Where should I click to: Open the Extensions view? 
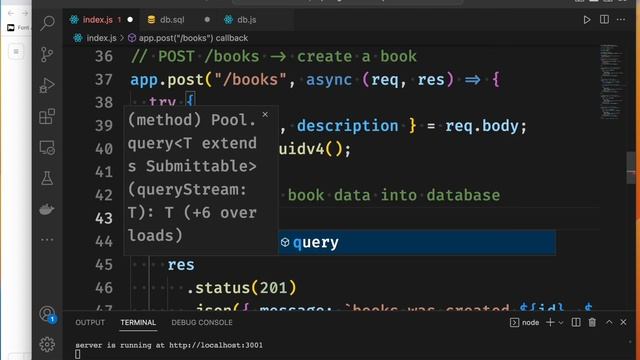click(47, 116)
